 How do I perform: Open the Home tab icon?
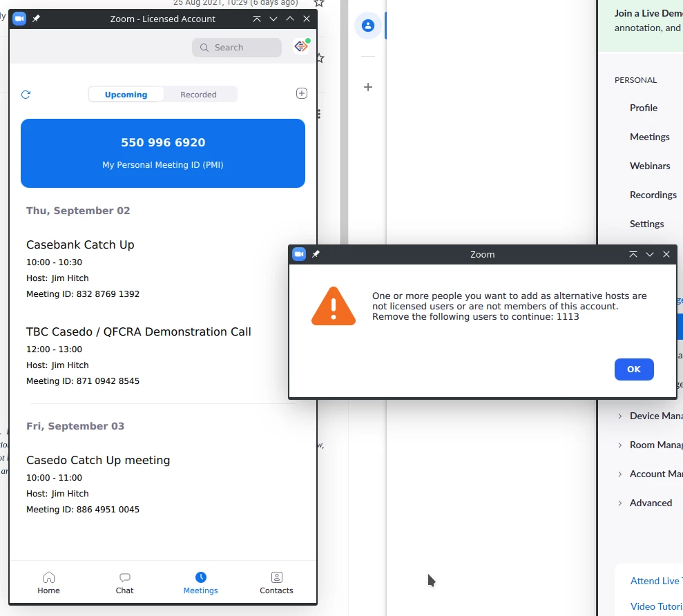pos(49,577)
